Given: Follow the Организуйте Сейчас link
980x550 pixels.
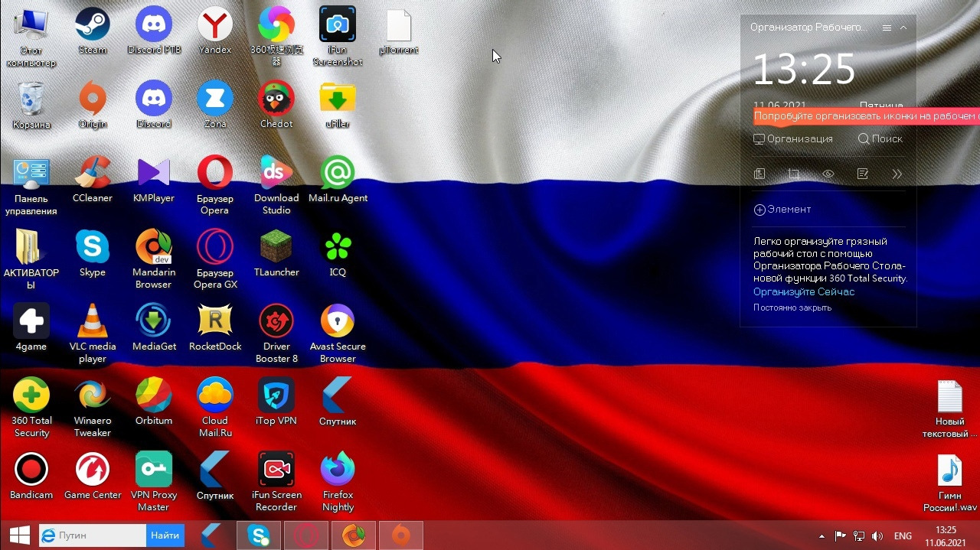Looking at the screenshot, I should [x=804, y=292].
